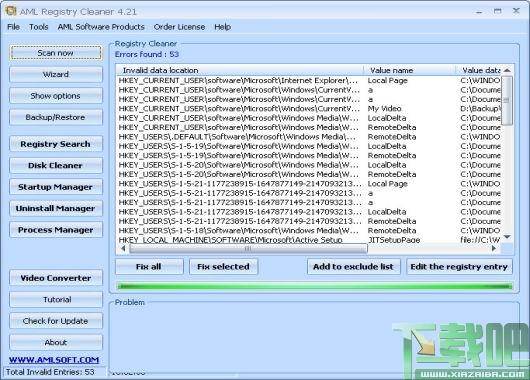Select the S-1-5-21 RemoteDelta row

pyautogui.click(x=309, y=221)
